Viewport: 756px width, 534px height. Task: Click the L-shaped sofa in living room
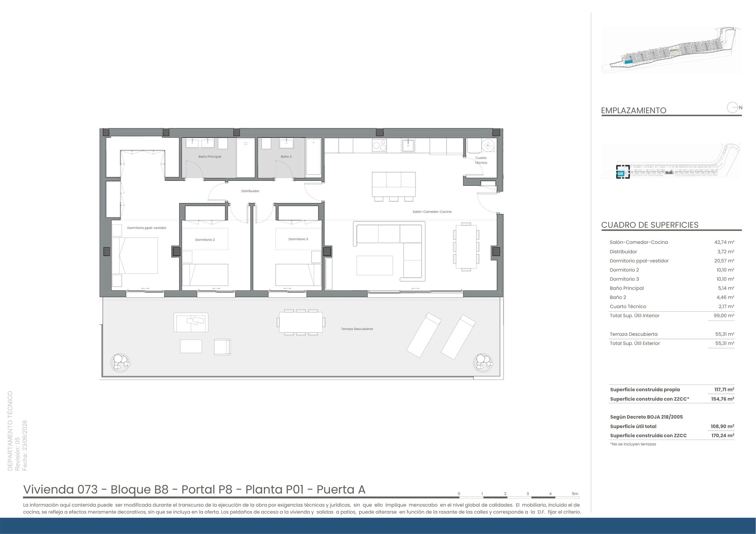[x=389, y=251]
